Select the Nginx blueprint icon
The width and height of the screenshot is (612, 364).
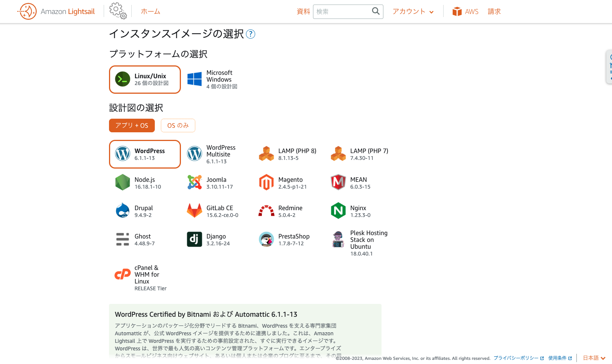pyautogui.click(x=338, y=211)
